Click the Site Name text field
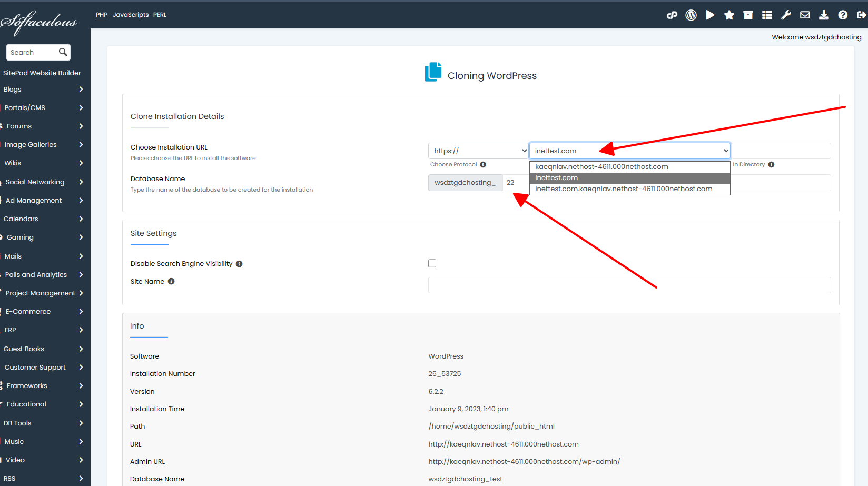This screenshot has height=486, width=868. pos(629,285)
